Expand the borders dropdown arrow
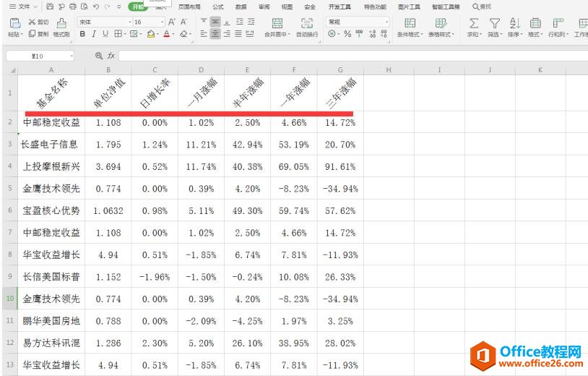Screen dimensions: 588x376 coord(124,34)
